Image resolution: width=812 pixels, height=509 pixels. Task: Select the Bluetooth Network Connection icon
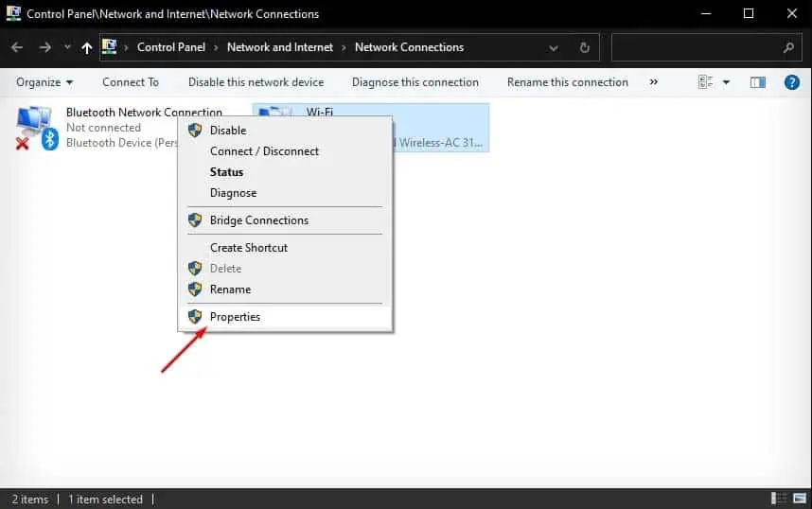36,128
